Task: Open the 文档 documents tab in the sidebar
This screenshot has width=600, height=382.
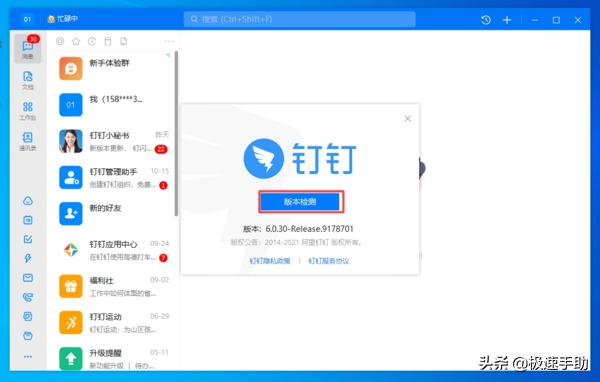Action: click(x=28, y=80)
